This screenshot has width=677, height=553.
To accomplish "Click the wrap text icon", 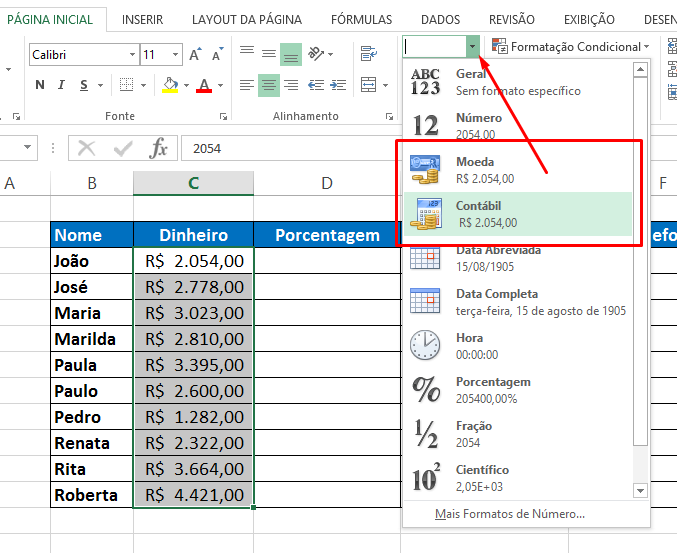I will (368, 54).
